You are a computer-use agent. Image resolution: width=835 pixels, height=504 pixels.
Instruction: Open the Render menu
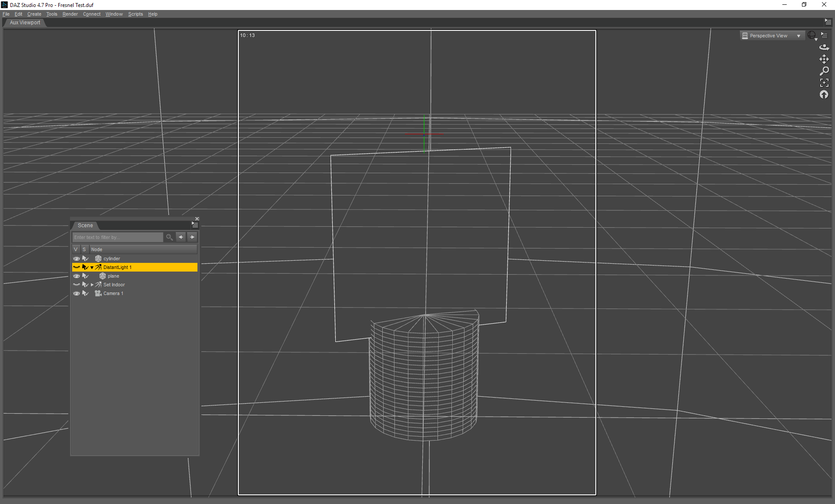click(x=70, y=14)
